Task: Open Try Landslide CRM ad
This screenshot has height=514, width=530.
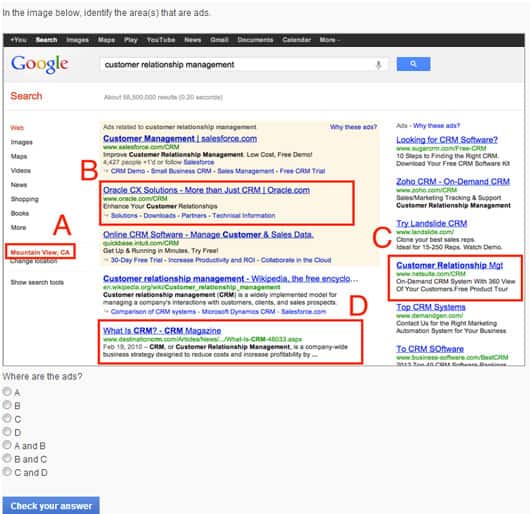Action: coord(432,223)
